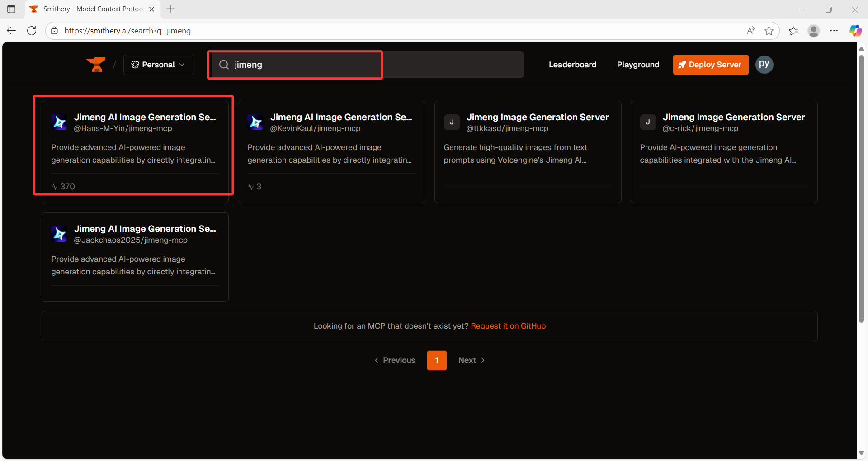Image resolution: width=868 pixels, height=461 pixels.
Task: Open tab actions menu icon
Action: pyautogui.click(x=11, y=9)
